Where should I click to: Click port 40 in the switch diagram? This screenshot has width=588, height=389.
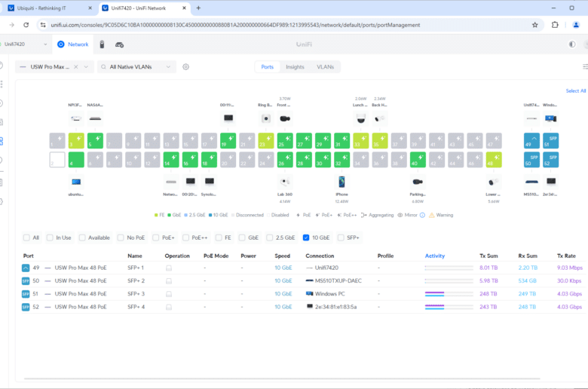tap(418, 160)
